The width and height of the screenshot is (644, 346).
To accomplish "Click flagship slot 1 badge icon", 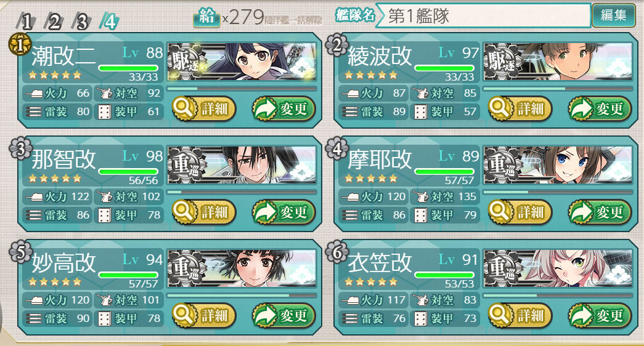I will click(x=20, y=45).
